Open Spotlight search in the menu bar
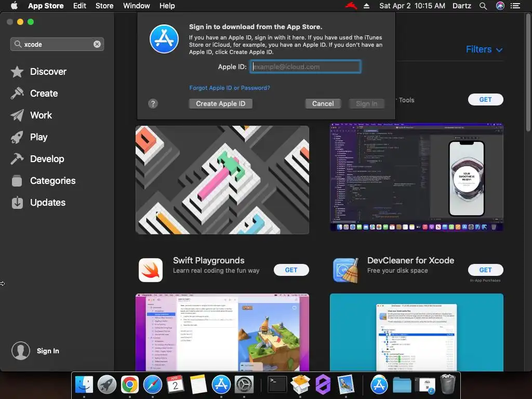 pyautogui.click(x=483, y=6)
